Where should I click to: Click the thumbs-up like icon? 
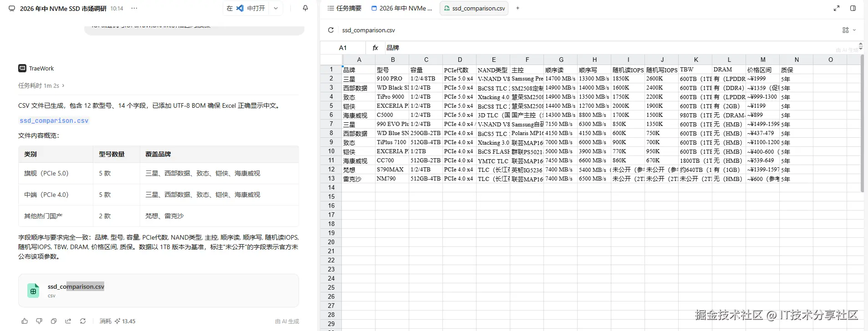click(x=25, y=321)
